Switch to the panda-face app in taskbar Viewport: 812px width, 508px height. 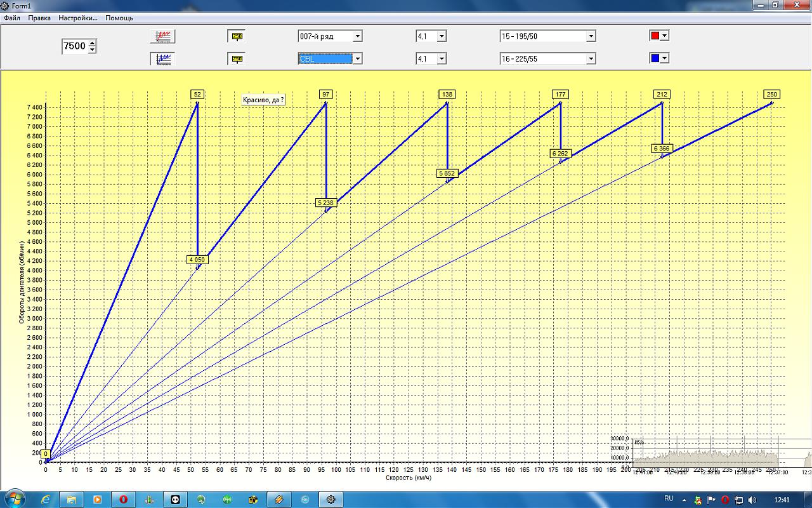point(176,499)
